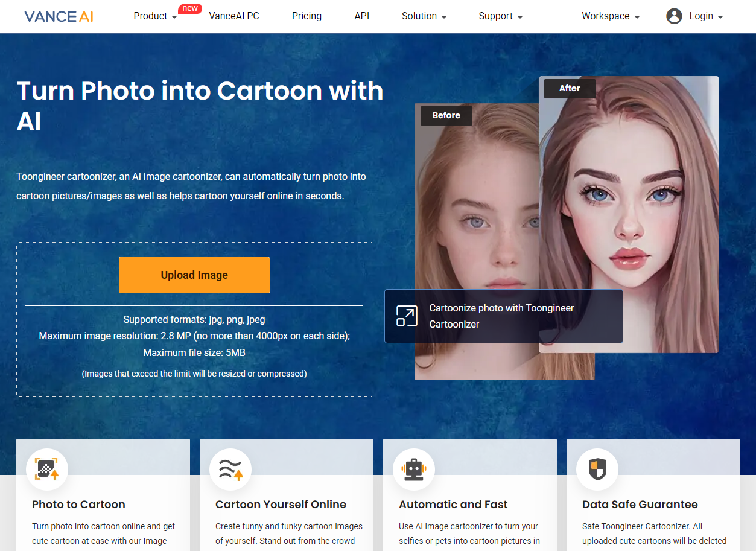Screen dimensions: 756x551
Task: Expand the Product dropdown menu
Action: [155, 16]
